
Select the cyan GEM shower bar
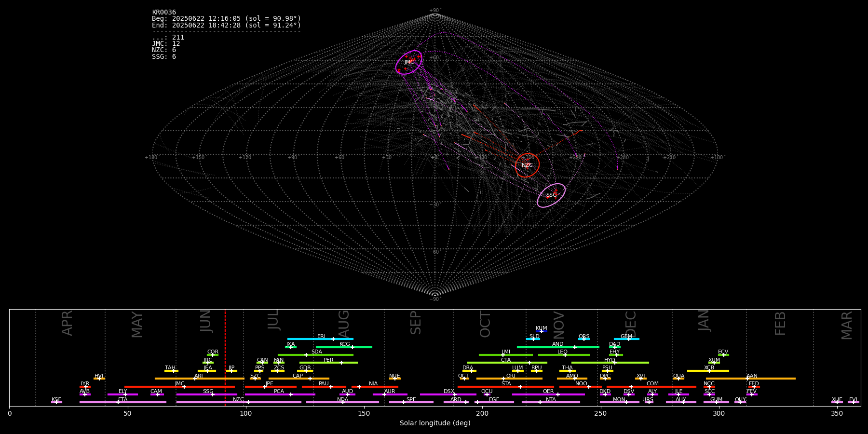point(626,339)
